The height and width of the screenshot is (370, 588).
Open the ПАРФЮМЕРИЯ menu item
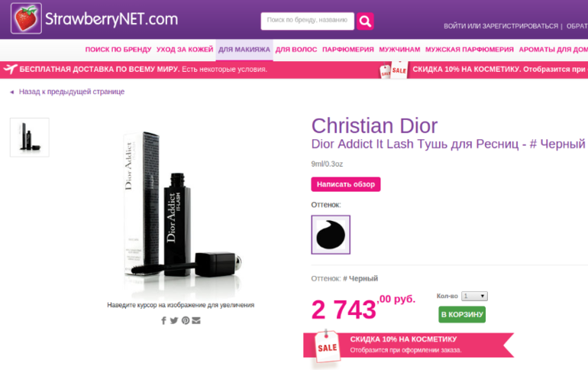click(348, 50)
